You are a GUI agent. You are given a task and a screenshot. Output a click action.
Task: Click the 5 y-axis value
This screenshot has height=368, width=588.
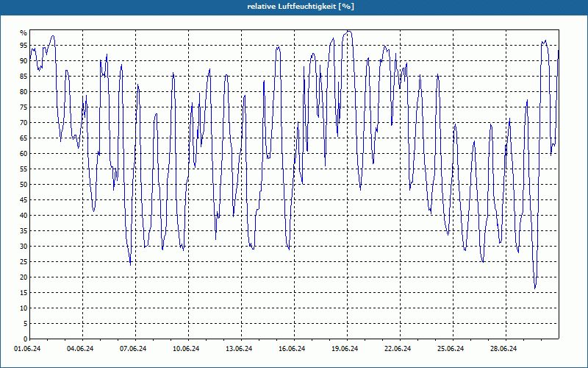click(25, 324)
